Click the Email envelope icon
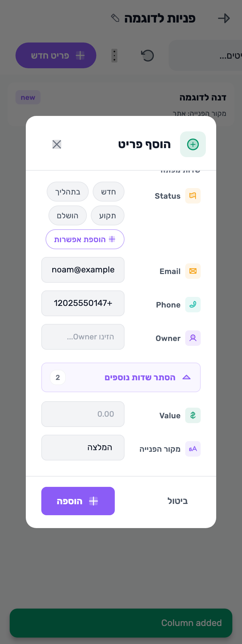 click(193, 271)
